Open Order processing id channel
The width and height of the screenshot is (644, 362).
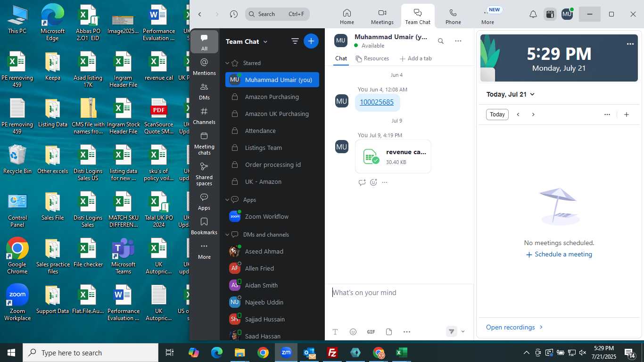(x=272, y=165)
